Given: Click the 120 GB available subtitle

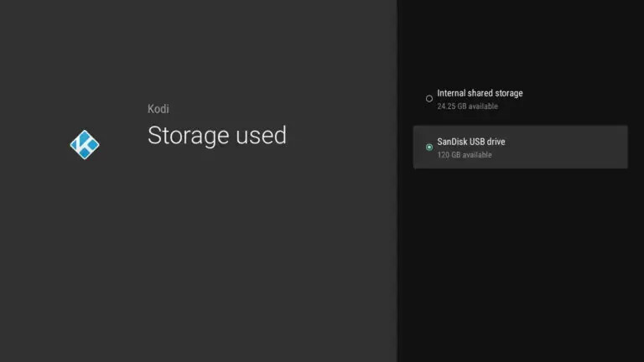Looking at the screenshot, I should click(x=464, y=155).
